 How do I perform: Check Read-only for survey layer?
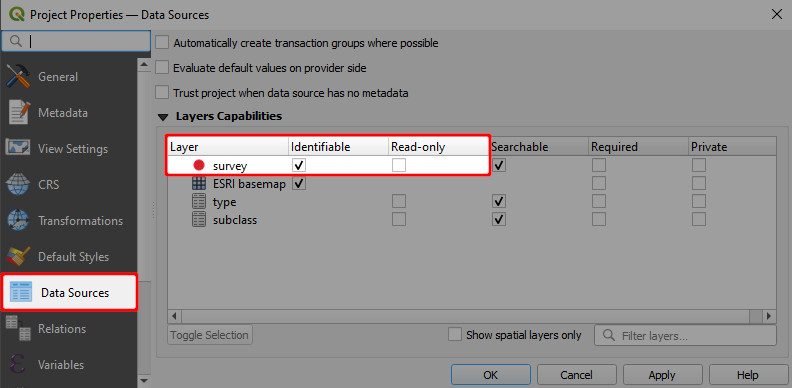coord(399,165)
